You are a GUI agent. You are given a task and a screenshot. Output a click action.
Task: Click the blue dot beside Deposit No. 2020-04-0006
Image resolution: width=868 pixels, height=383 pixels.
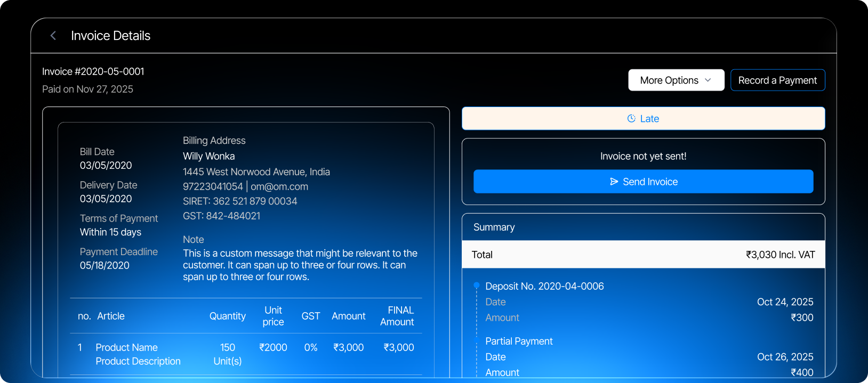(477, 286)
